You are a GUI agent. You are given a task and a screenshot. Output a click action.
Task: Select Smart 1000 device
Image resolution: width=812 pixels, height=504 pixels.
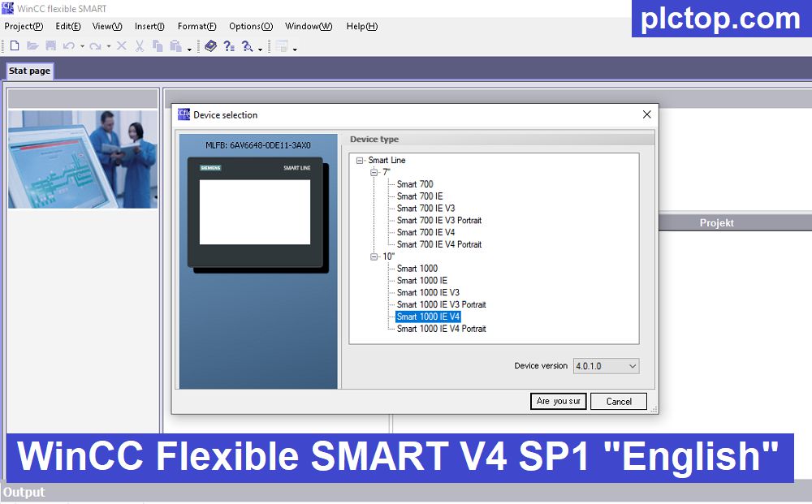pyautogui.click(x=417, y=269)
